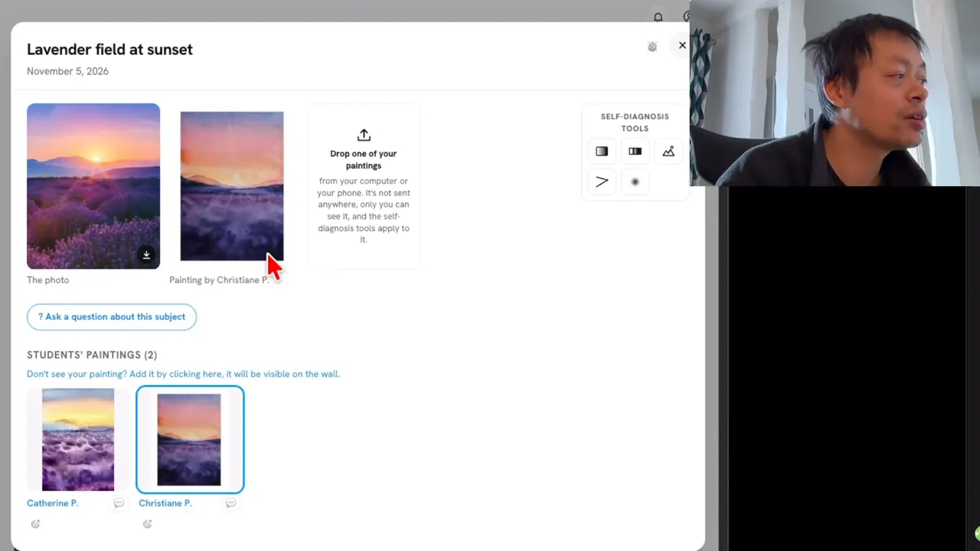Close the Lavender field dialog
Screen dimensions: 980x551
682,45
